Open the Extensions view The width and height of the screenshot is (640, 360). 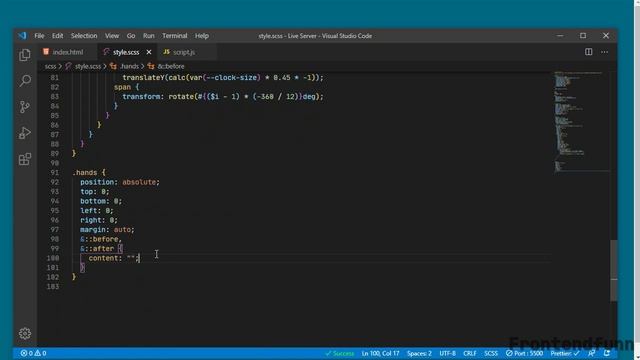click(25, 159)
